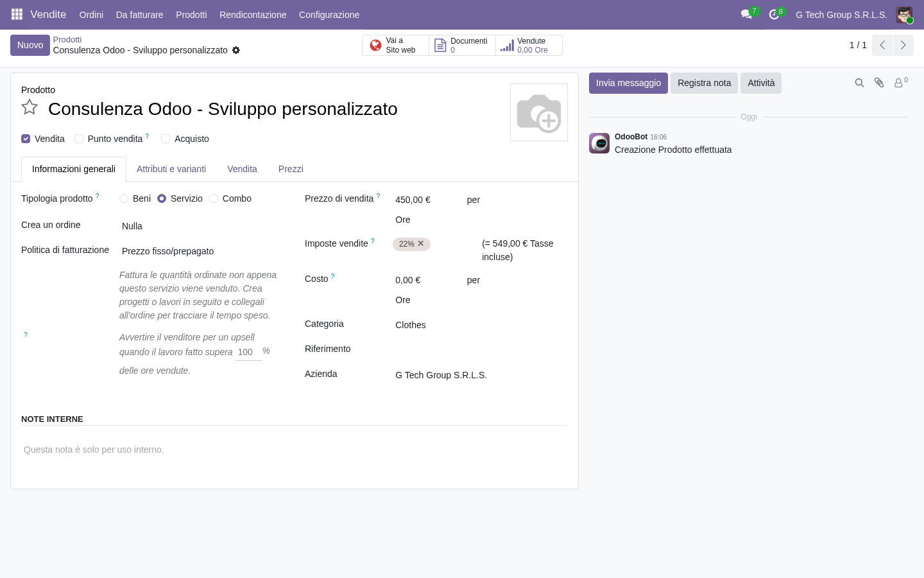Show followers icon in chatter
Viewport: 924px width, 578px height.
pos(901,83)
